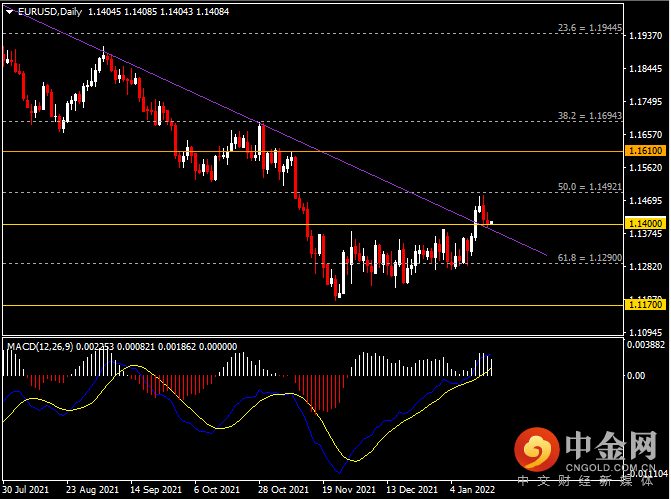Click the MACD(12,26,9) indicator label
This screenshot has height=499, width=671.
(40, 346)
